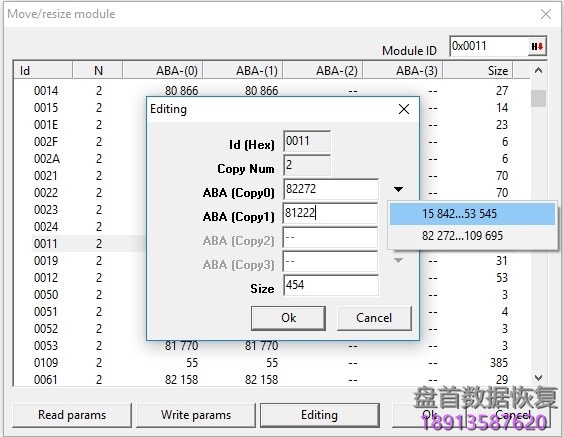Click Ok in the Editing dialog

point(288,318)
